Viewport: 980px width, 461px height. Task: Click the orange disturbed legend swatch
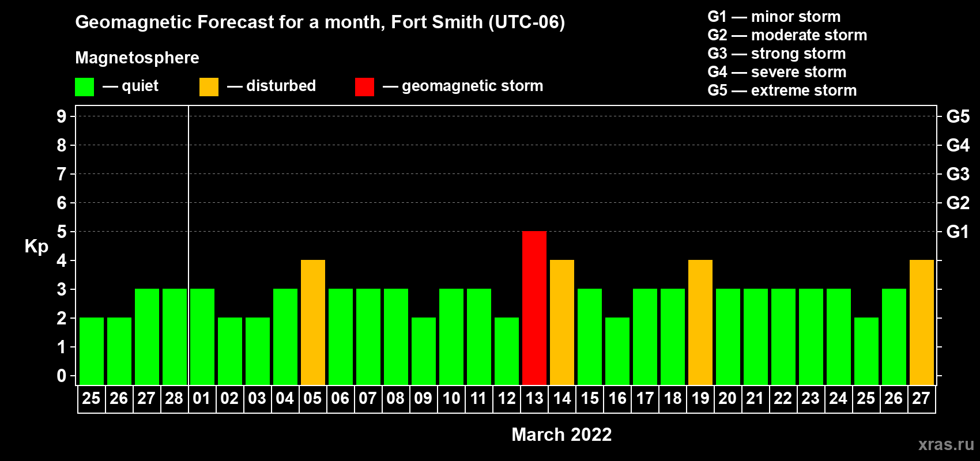209,87
